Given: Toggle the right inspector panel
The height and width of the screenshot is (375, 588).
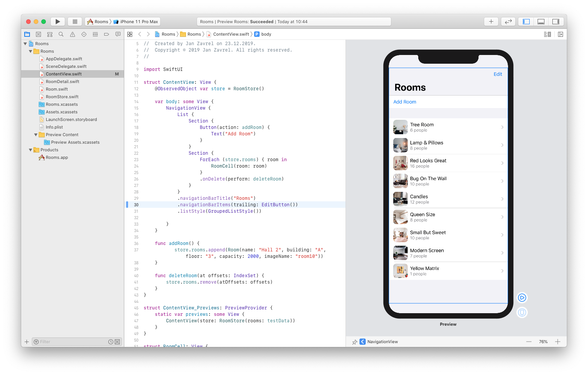Looking at the screenshot, I should (556, 21).
